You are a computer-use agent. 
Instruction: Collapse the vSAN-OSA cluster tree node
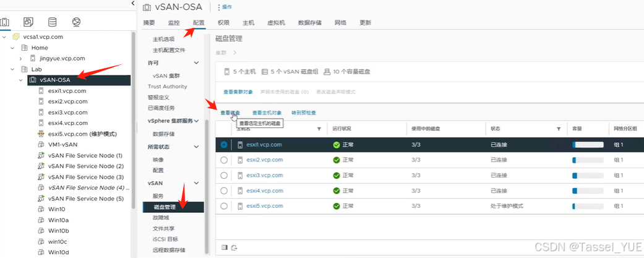[20, 80]
